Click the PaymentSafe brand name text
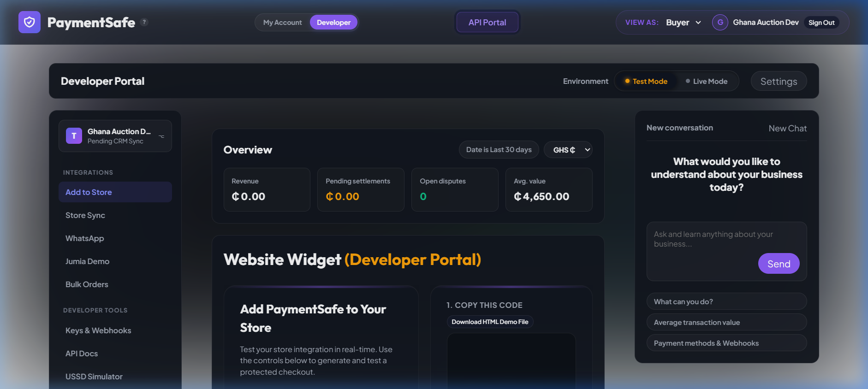This screenshot has width=868, height=389. click(91, 22)
